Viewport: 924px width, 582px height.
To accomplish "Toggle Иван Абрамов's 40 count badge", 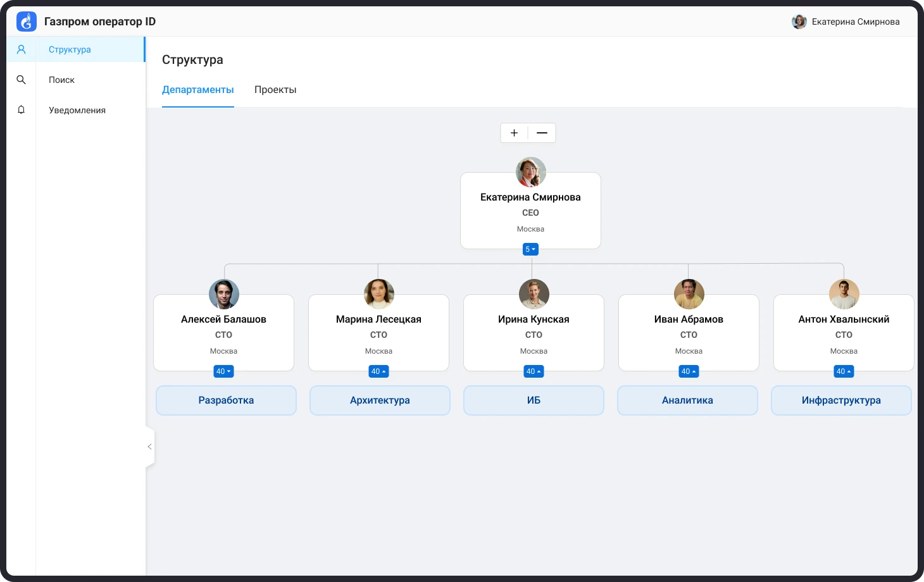I will click(x=689, y=371).
